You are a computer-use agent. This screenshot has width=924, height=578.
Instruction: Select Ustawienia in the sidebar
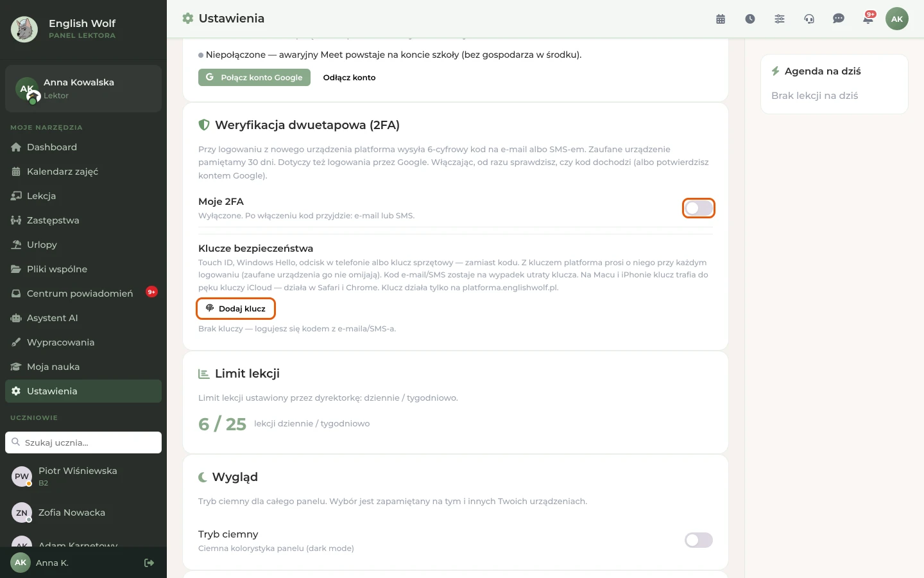pos(83,391)
